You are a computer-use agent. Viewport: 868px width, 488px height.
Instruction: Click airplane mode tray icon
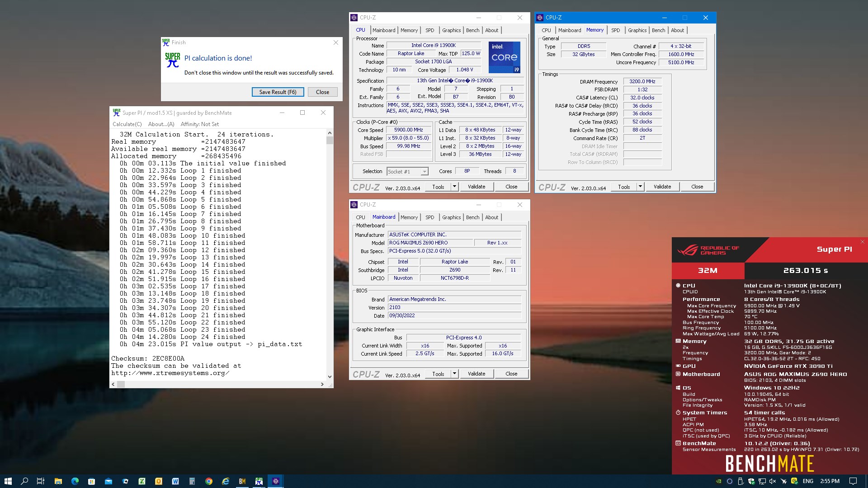click(x=783, y=481)
